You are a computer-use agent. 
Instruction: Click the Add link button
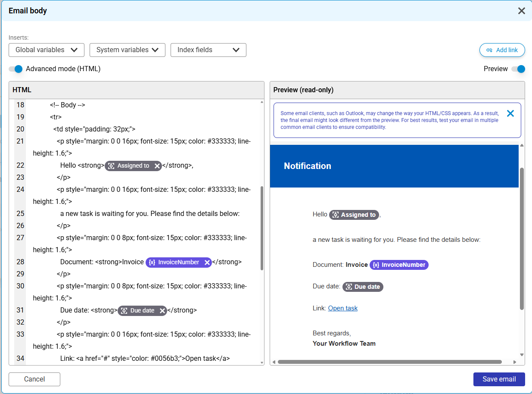(x=502, y=50)
